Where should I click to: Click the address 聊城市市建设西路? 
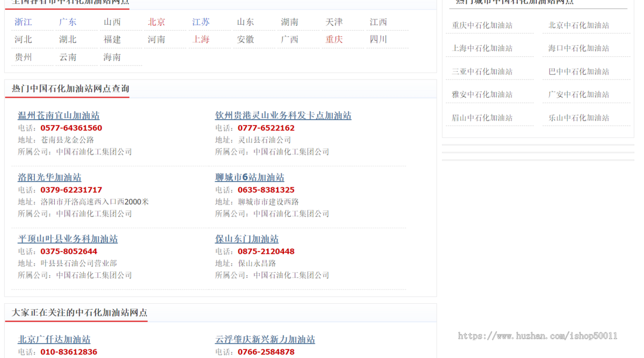pyautogui.click(x=269, y=202)
